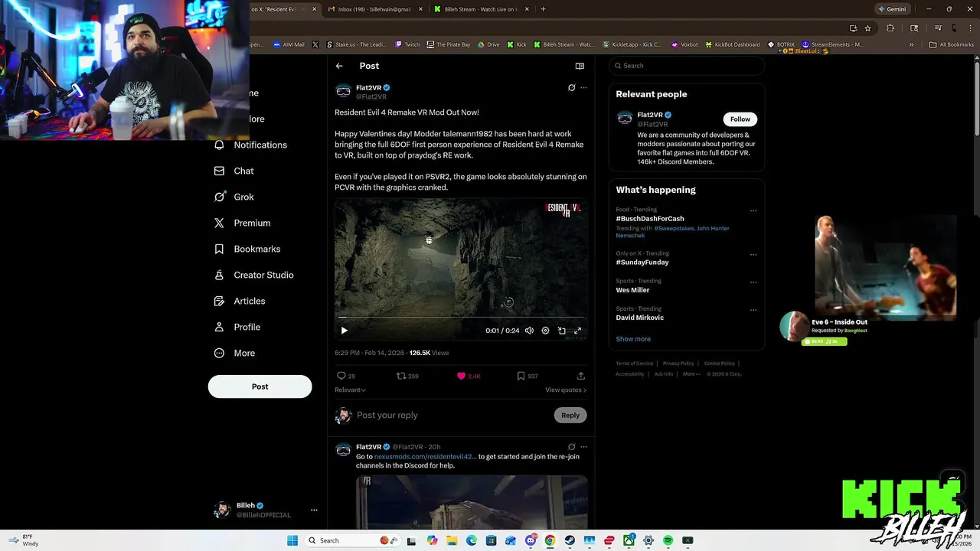Expand the More menu in the sidebar

click(235, 353)
